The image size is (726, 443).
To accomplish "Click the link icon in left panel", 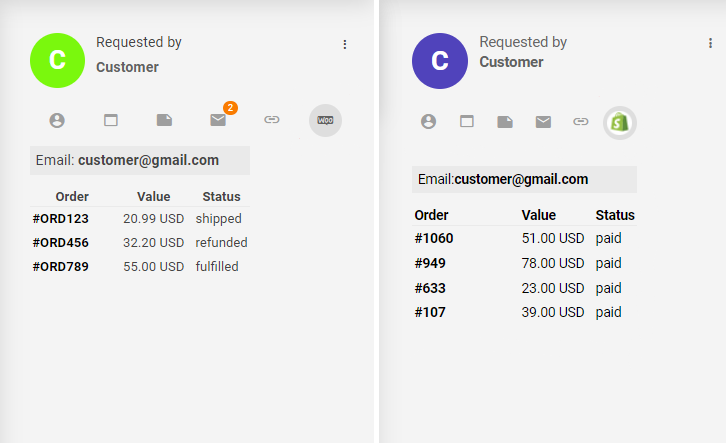I will point(272,120).
